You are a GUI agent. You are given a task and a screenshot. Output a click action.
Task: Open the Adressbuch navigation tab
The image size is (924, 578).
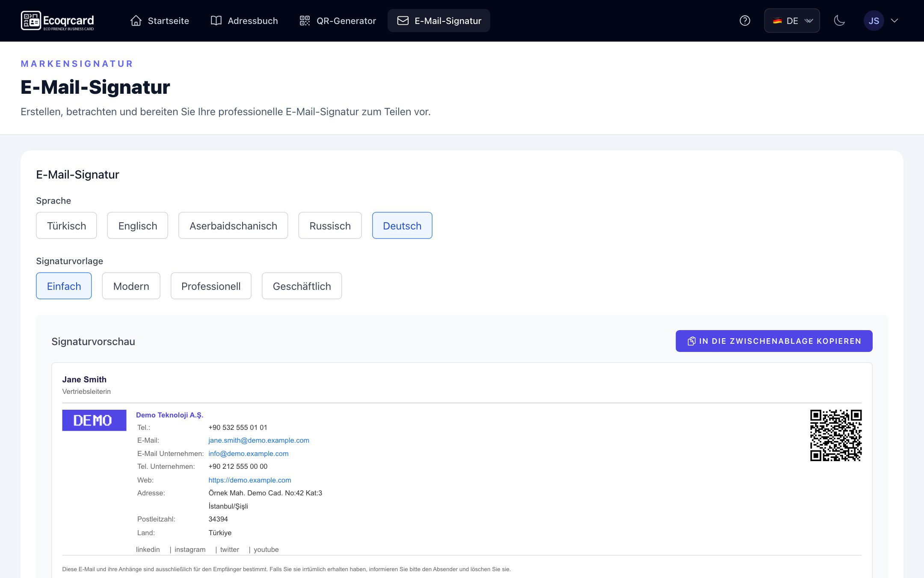tap(244, 21)
